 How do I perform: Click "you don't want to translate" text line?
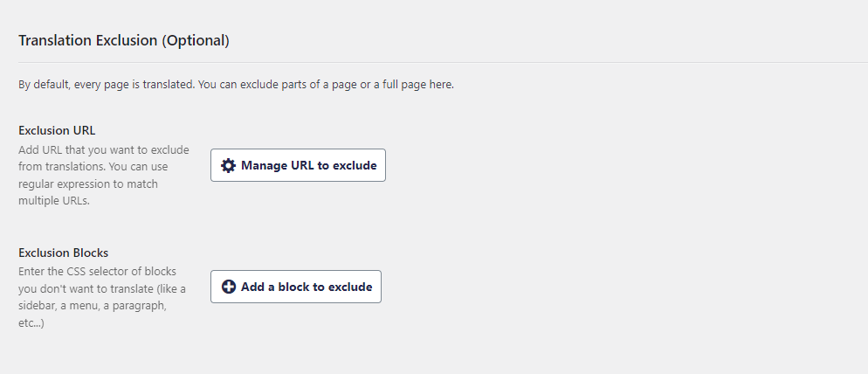pyautogui.click(x=101, y=288)
